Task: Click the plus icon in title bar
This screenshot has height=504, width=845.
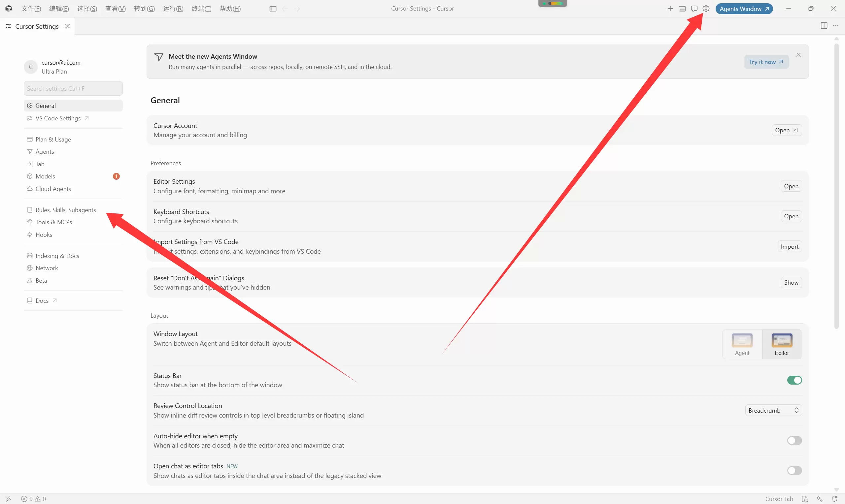Action: 670,9
